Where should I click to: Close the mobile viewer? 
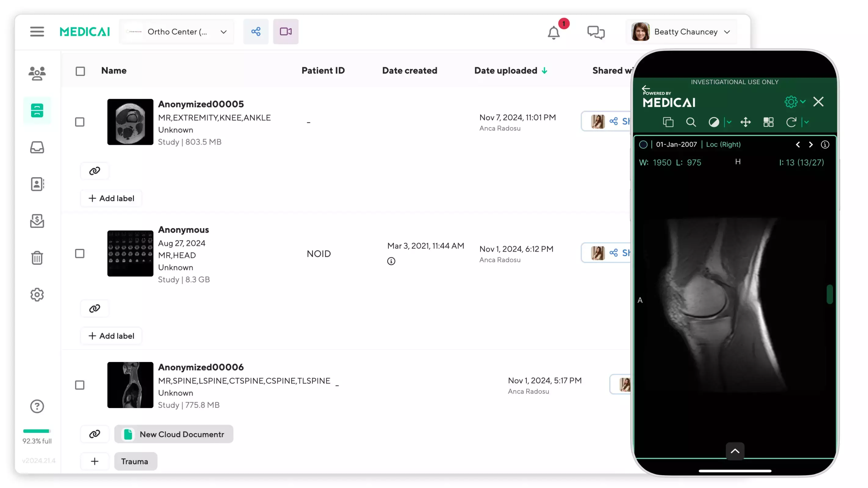(x=819, y=102)
